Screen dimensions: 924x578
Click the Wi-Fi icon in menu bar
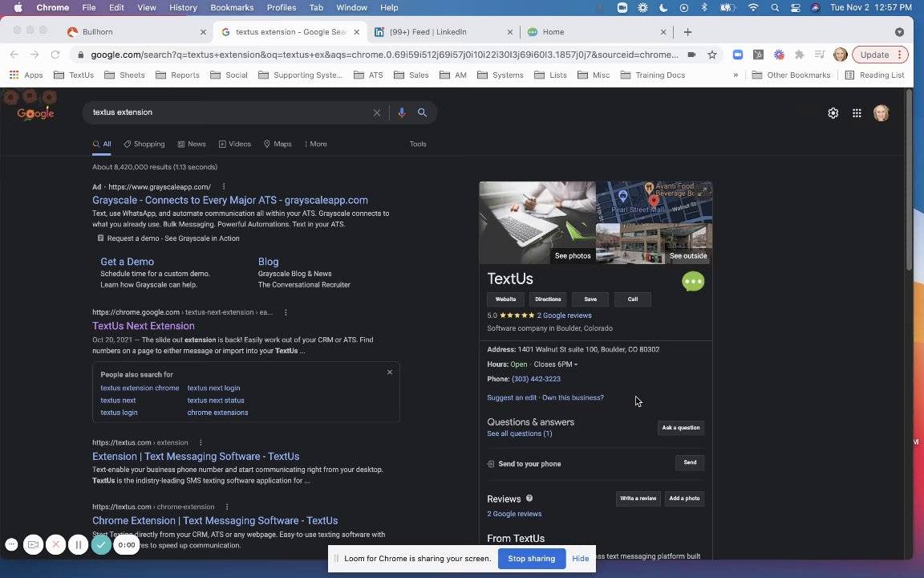click(x=753, y=8)
